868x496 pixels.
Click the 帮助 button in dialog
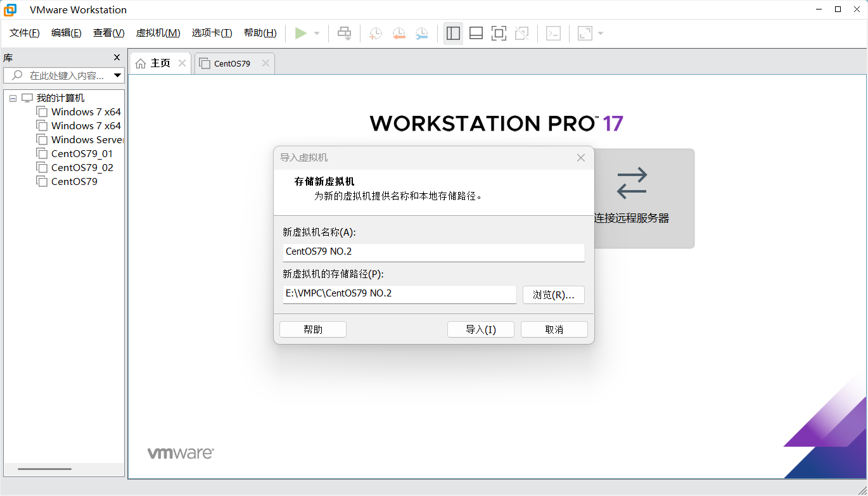pos(313,329)
